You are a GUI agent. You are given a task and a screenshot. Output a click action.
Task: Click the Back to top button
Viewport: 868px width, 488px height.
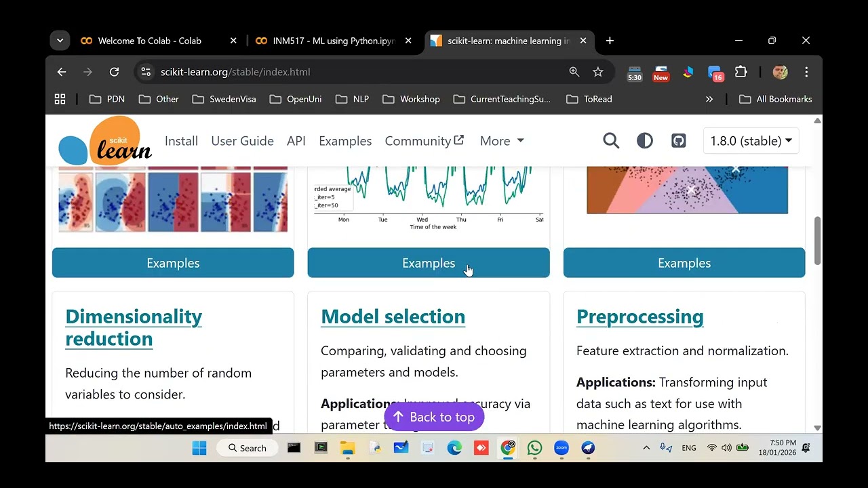coord(434,417)
